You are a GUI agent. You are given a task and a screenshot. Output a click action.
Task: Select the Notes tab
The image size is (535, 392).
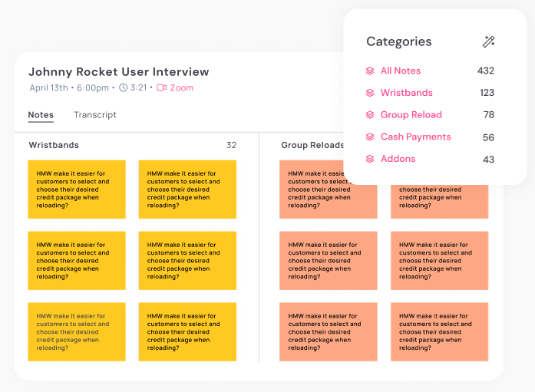41,115
